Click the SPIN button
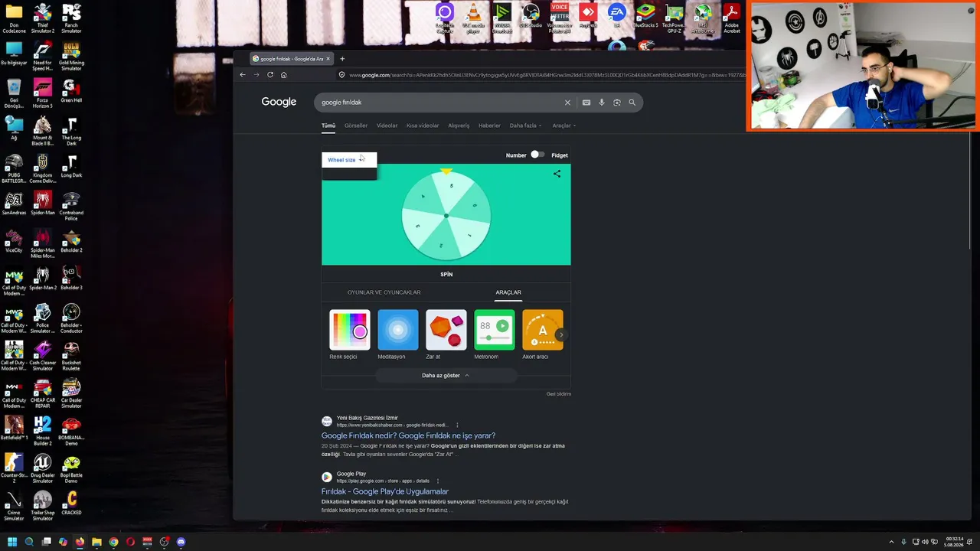Viewport: 980px width, 551px height. point(446,274)
